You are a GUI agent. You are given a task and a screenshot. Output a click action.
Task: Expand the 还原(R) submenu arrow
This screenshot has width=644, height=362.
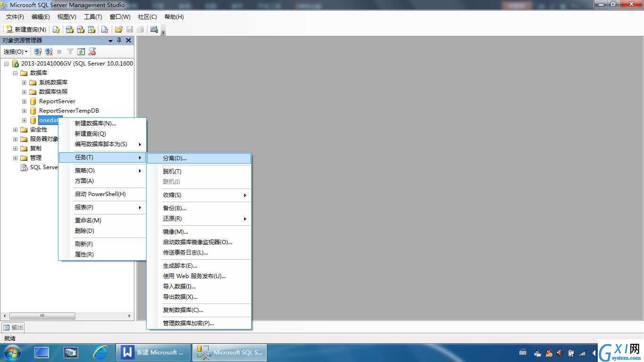(x=245, y=219)
